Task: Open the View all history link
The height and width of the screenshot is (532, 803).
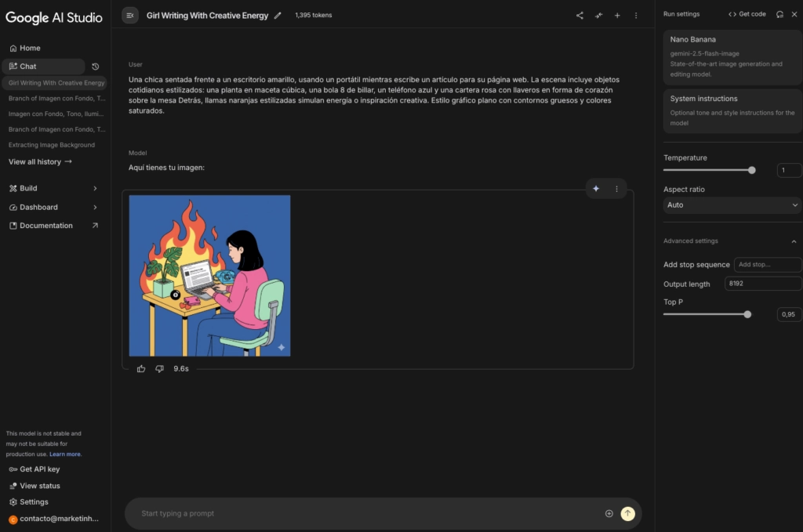Action: click(x=40, y=161)
